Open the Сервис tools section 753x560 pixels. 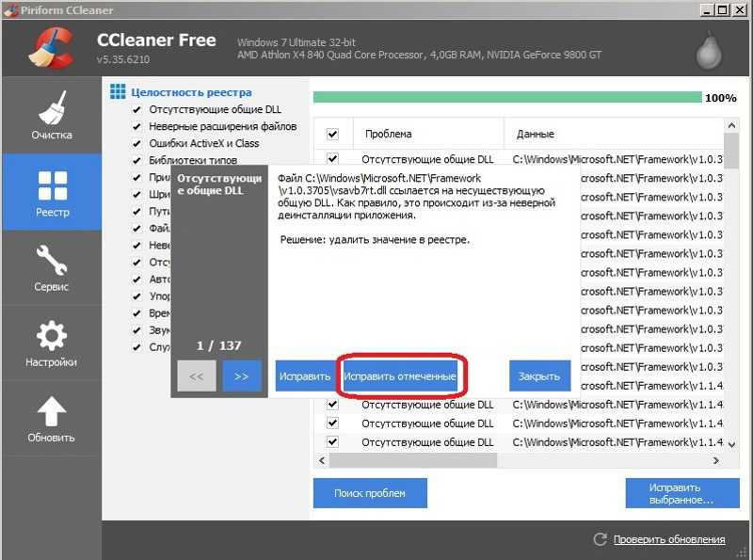pos(52,268)
